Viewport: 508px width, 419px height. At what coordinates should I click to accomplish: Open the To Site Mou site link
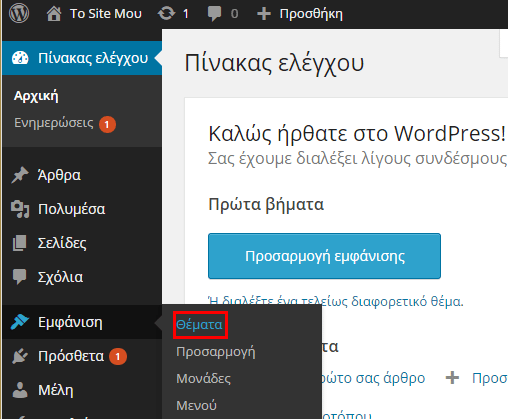click(x=105, y=14)
